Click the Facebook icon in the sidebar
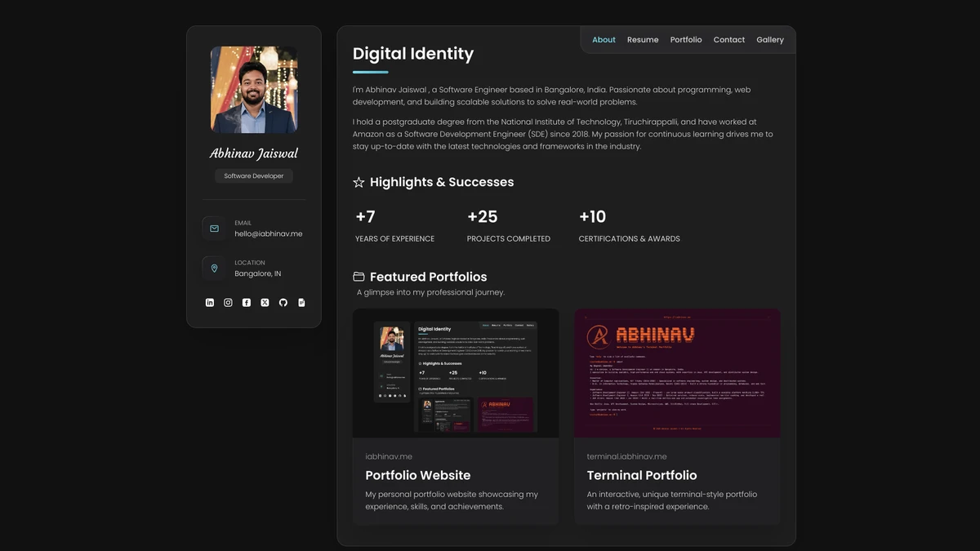This screenshot has width=980, height=551. pos(246,302)
